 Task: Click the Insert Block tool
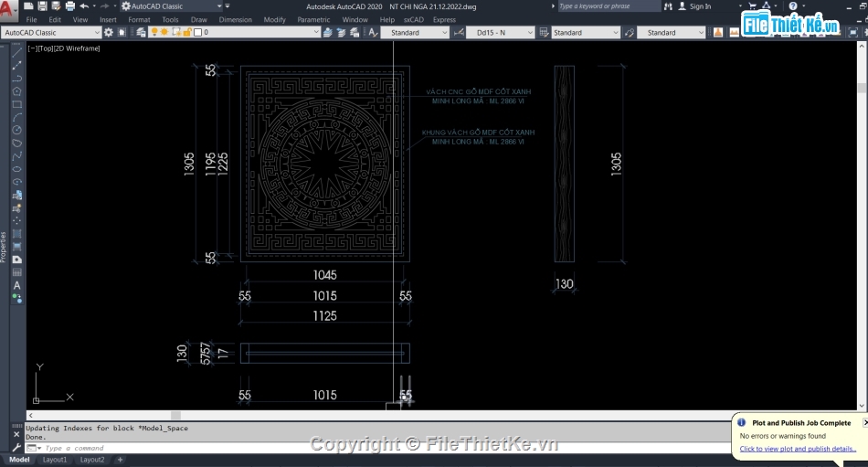(x=17, y=195)
